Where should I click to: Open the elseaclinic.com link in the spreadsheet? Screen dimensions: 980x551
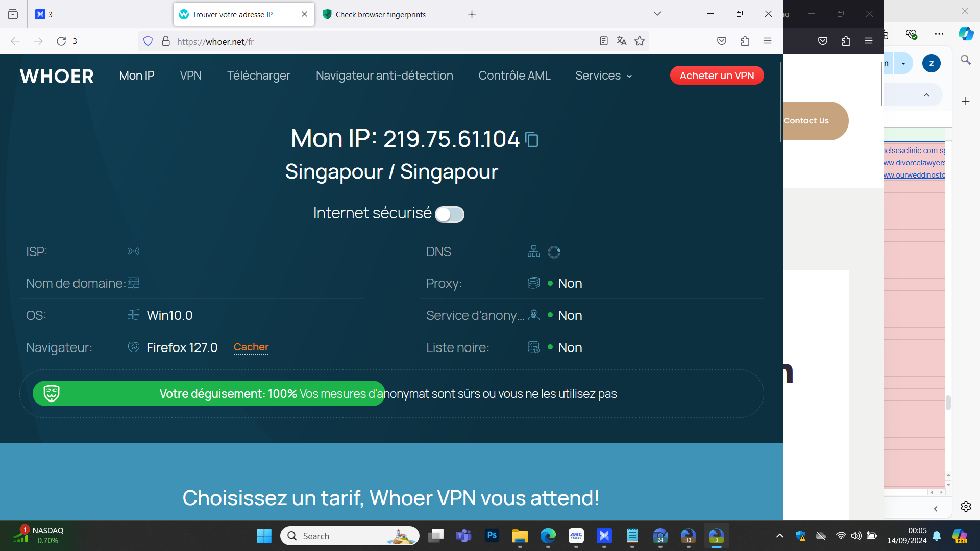[x=914, y=151]
